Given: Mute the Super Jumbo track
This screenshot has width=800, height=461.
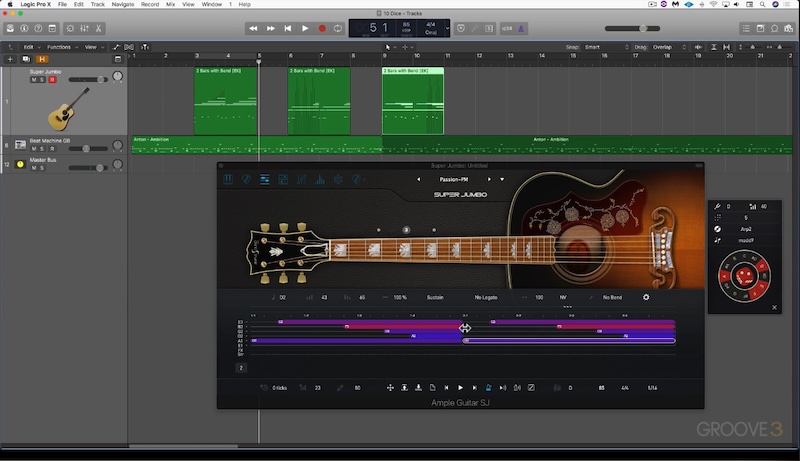Looking at the screenshot, I should (34, 80).
